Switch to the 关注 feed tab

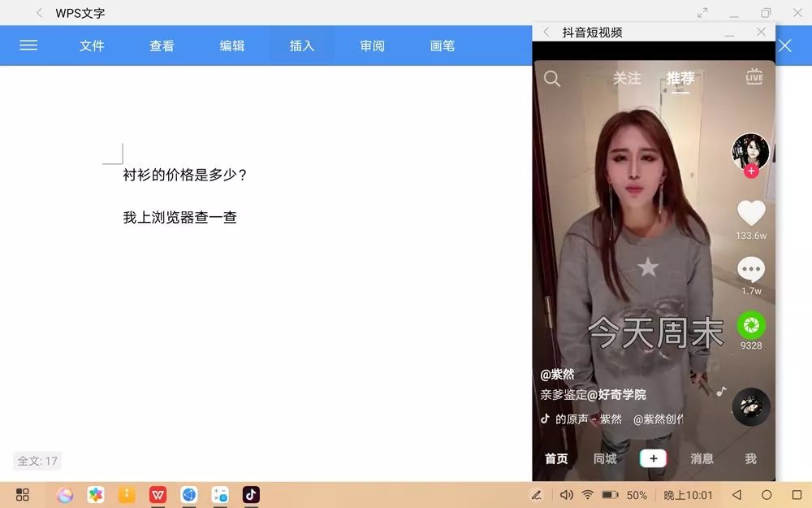(x=627, y=78)
